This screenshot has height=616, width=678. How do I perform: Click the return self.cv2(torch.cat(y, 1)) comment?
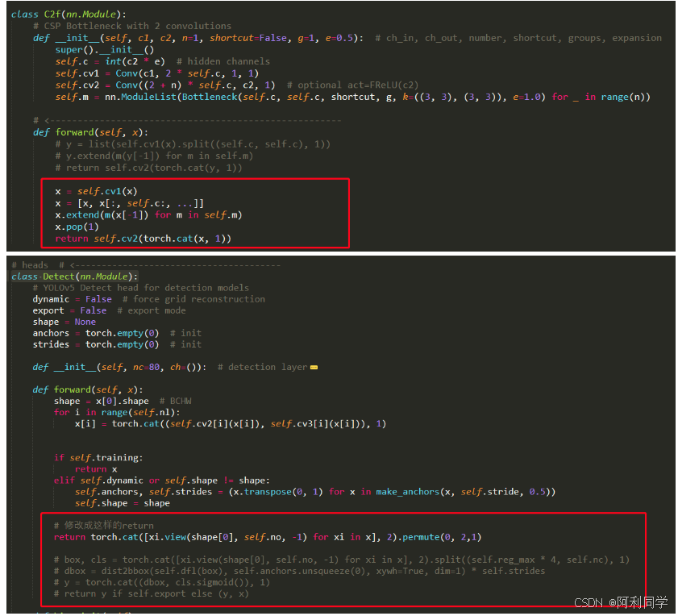tap(145, 168)
